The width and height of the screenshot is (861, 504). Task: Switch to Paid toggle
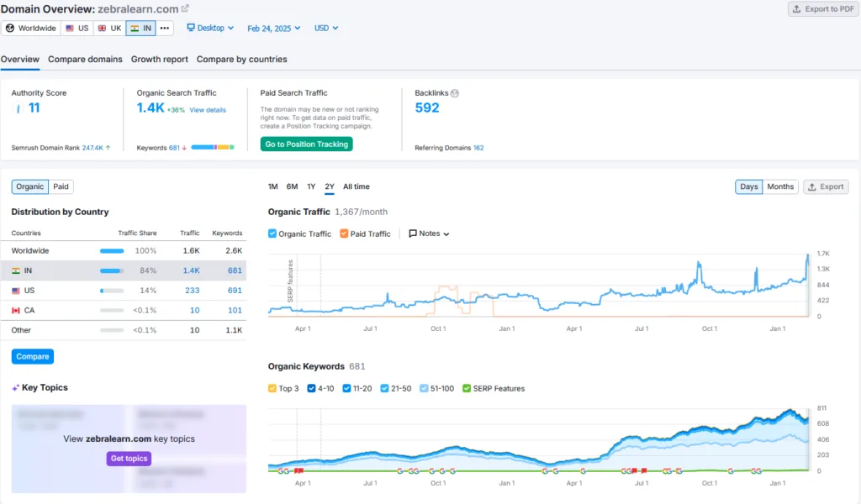(x=61, y=187)
